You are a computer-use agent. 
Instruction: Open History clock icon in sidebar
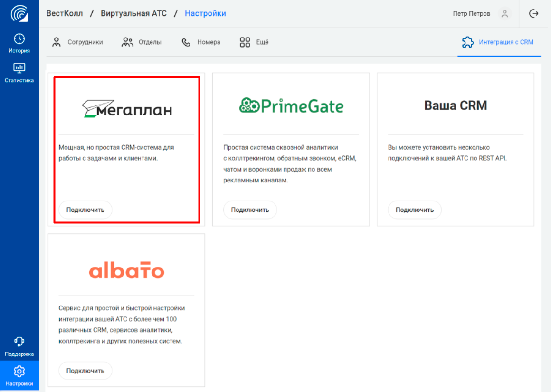19,38
